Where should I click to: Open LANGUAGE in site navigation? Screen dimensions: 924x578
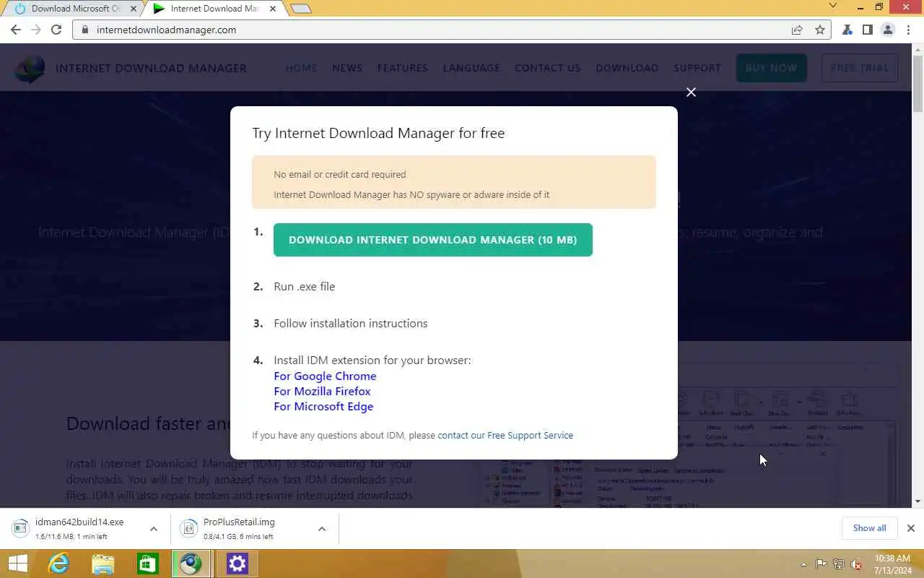[471, 68]
